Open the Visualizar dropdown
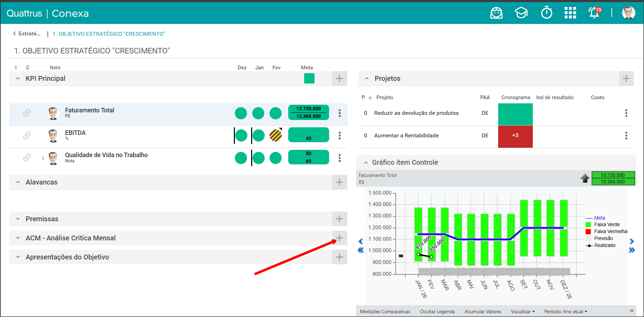The image size is (644, 317). click(x=523, y=311)
